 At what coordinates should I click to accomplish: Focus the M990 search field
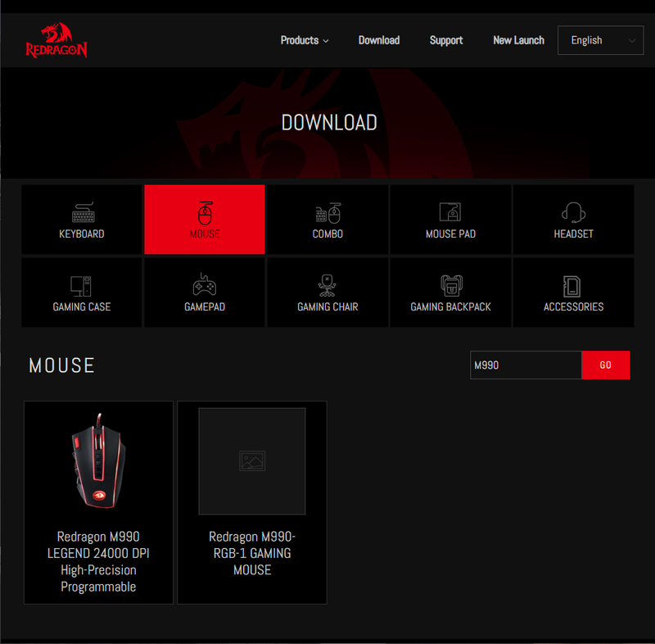(x=526, y=365)
